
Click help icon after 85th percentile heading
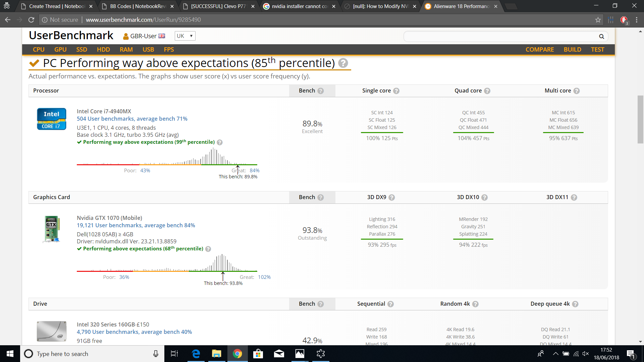tap(343, 63)
